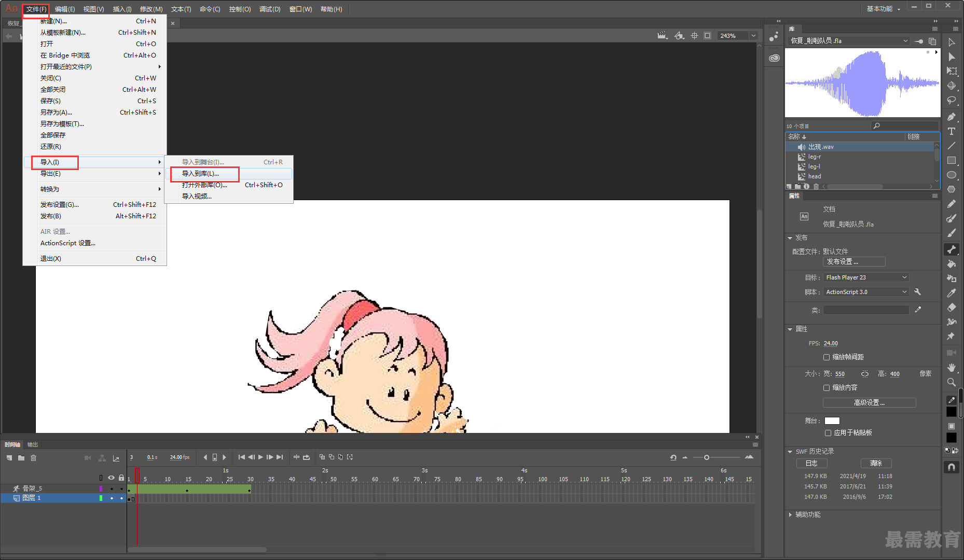
Task: Toggle the loop playback button
Action: pos(306,457)
